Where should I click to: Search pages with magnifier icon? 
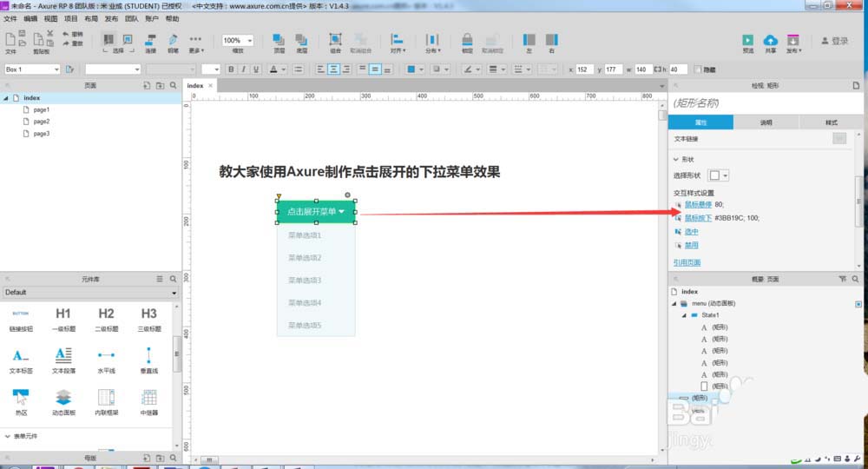174,85
